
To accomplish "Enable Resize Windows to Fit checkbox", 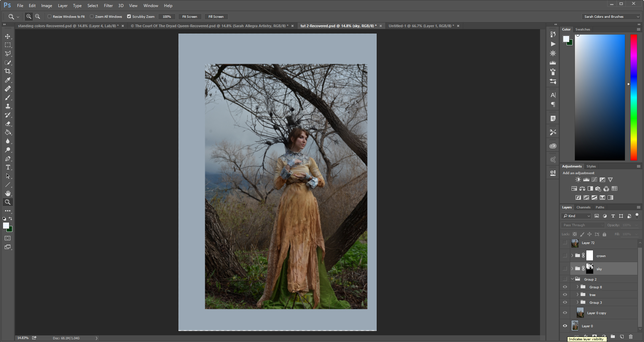I will click(50, 16).
